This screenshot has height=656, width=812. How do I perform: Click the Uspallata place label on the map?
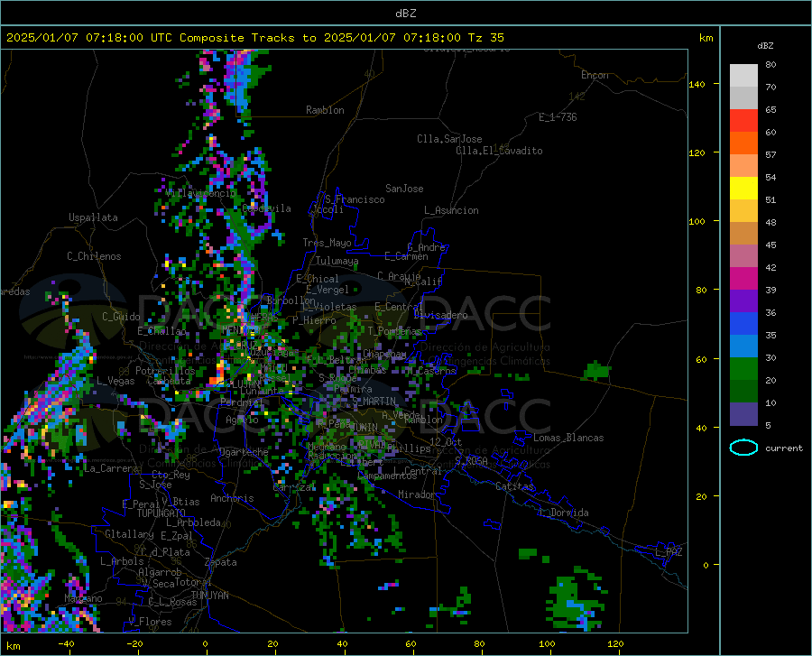click(93, 217)
